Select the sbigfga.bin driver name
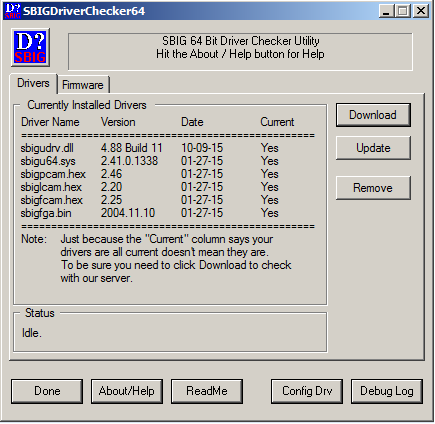 point(46,213)
